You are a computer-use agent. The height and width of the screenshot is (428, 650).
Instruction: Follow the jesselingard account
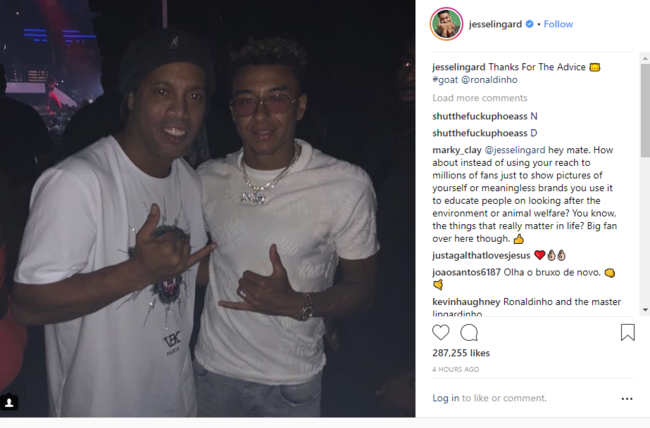[558, 24]
